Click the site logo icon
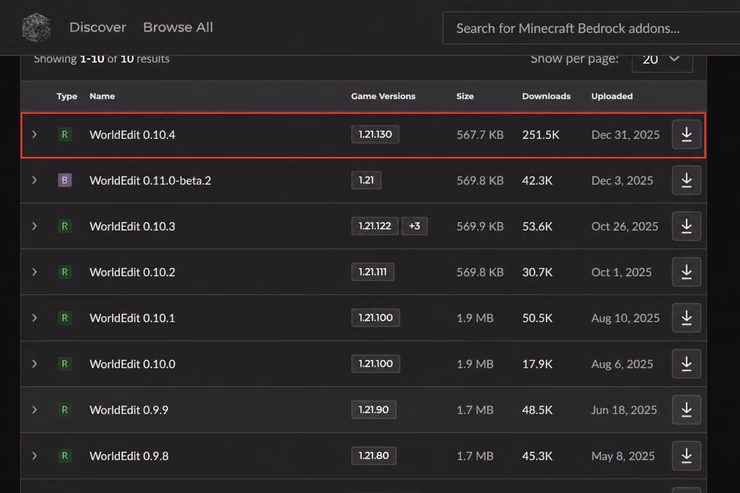740x493 pixels. coord(36,27)
